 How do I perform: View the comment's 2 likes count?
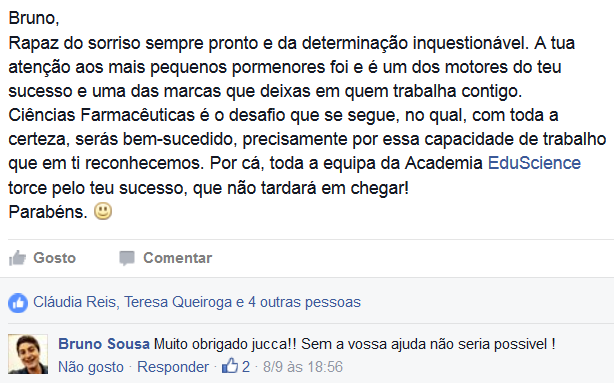[x=246, y=367]
